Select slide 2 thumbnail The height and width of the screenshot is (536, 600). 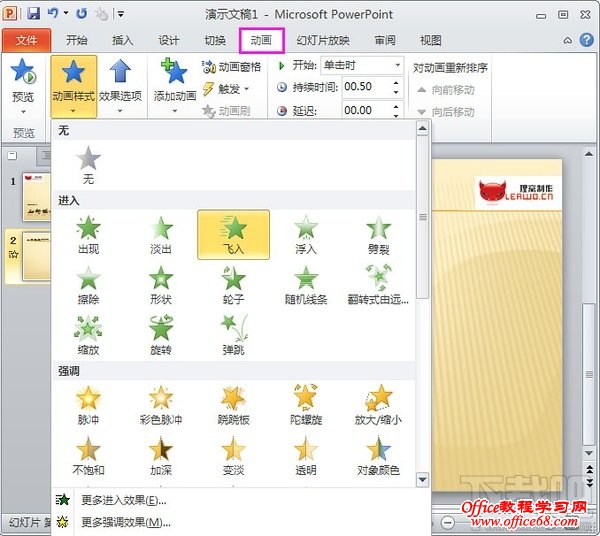tap(36, 256)
